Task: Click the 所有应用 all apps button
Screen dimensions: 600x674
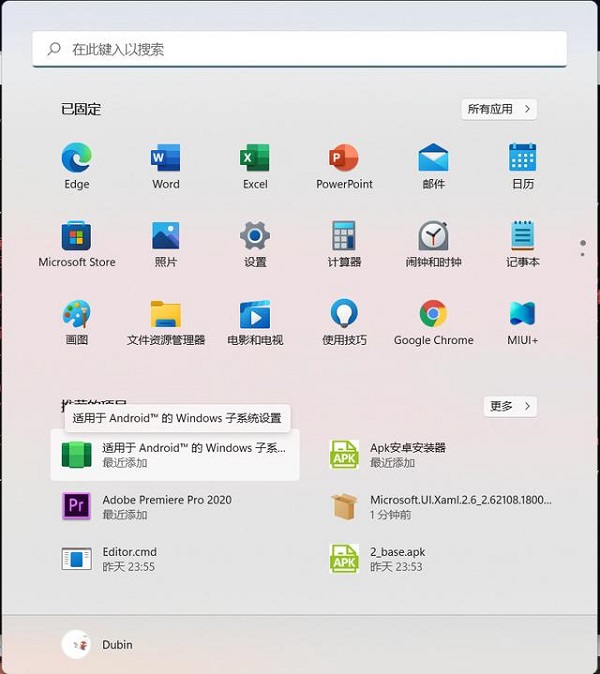Action: 499,109
